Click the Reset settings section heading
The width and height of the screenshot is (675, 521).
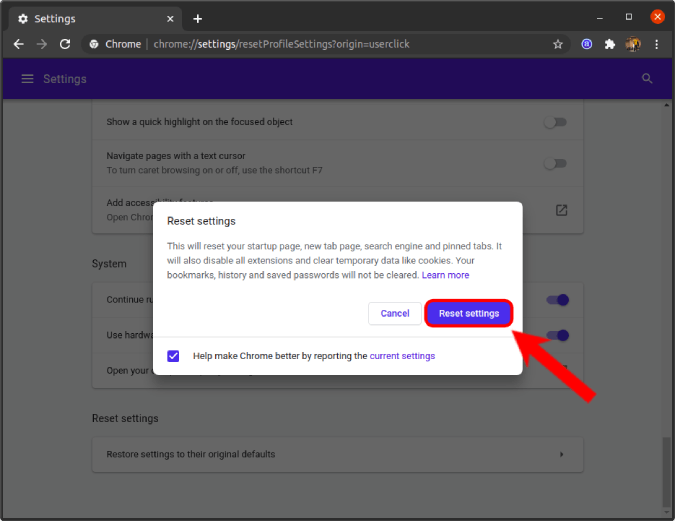pos(125,418)
